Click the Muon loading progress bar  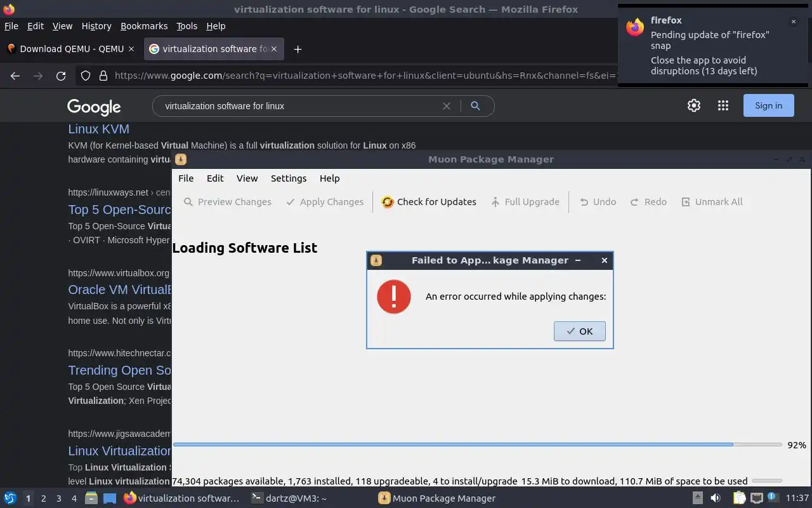pos(477,444)
